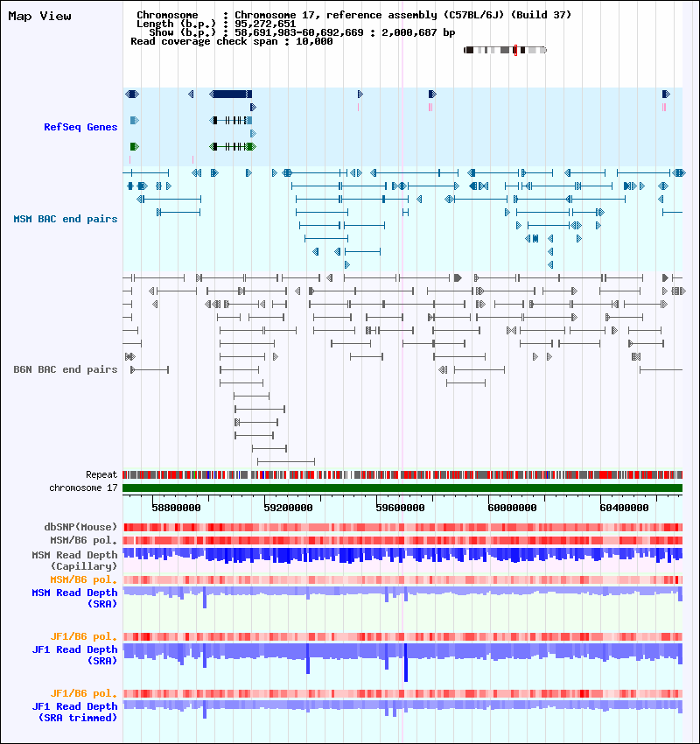Click MSM Read Depth (Capillary) label
This screenshot has height=744, width=700.
tap(74, 560)
